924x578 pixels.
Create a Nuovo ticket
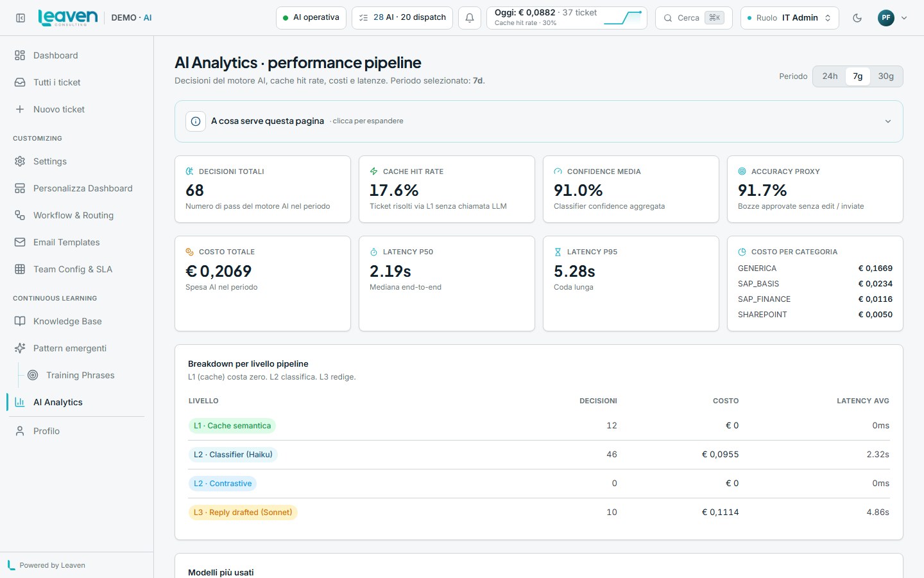point(77,109)
